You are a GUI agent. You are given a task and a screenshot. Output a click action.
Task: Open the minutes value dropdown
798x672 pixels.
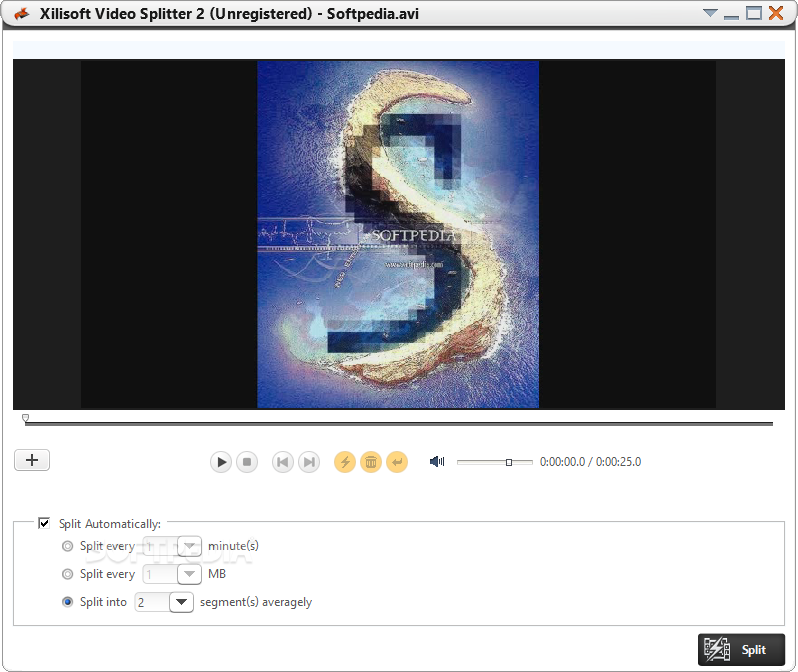pyautogui.click(x=189, y=546)
